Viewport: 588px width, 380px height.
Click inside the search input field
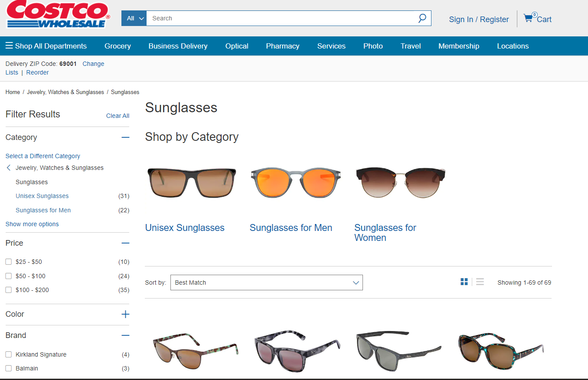[286, 18]
